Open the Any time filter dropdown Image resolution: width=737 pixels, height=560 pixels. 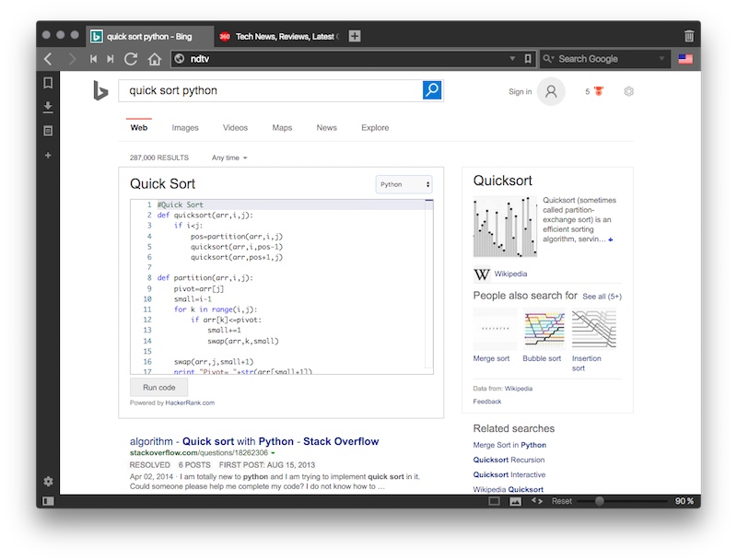[x=228, y=157]
